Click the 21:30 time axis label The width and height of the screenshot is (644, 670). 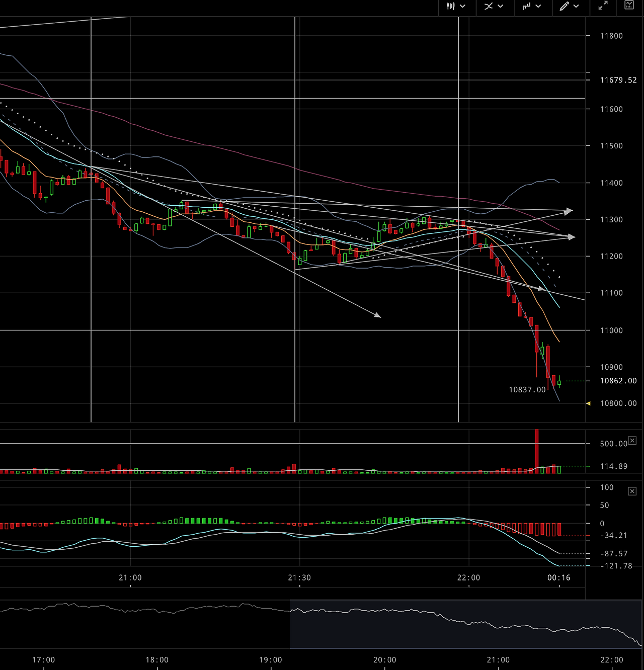click(x=299, y=577)
